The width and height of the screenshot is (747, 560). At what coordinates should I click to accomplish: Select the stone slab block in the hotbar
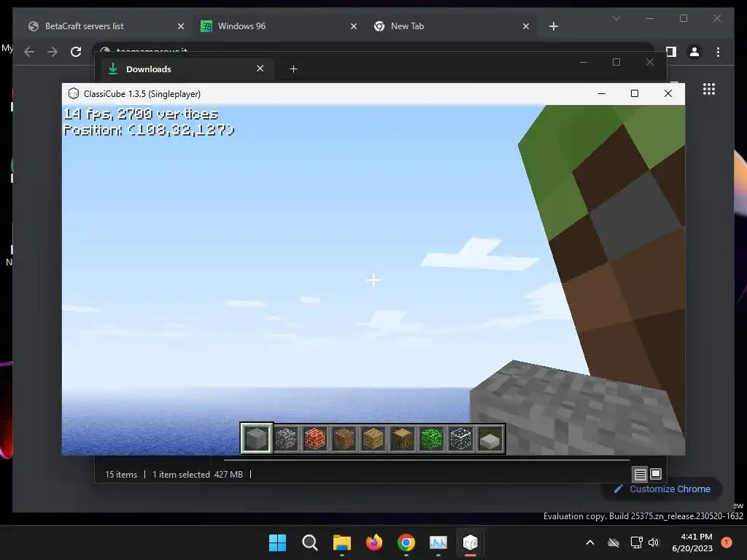click(x=489, y=438)
